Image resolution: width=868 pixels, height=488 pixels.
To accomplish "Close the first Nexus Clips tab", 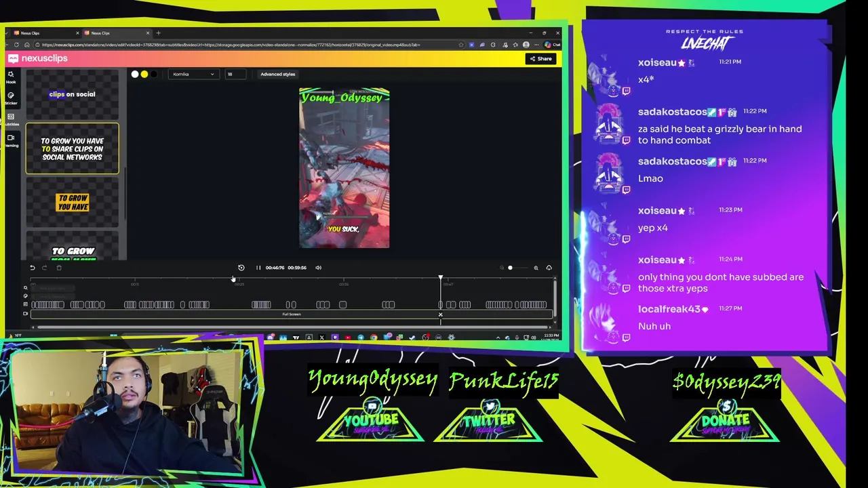I will click(x=77, y=33).
